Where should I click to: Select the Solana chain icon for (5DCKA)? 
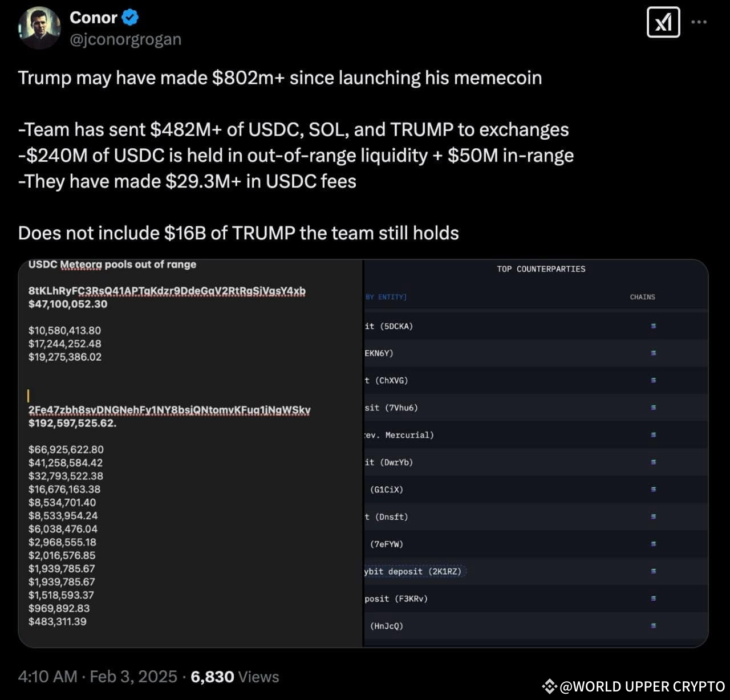click(x=652, y=325)
